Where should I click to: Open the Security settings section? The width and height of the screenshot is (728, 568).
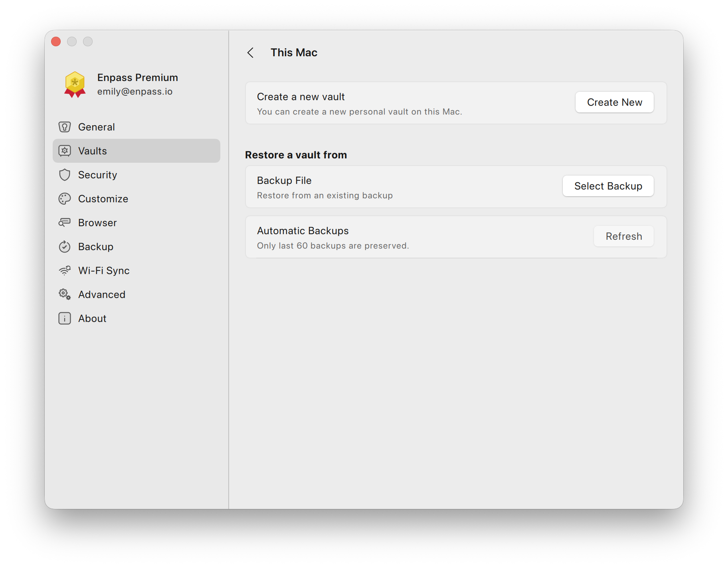pyautogui.click(x=136, y=175)
